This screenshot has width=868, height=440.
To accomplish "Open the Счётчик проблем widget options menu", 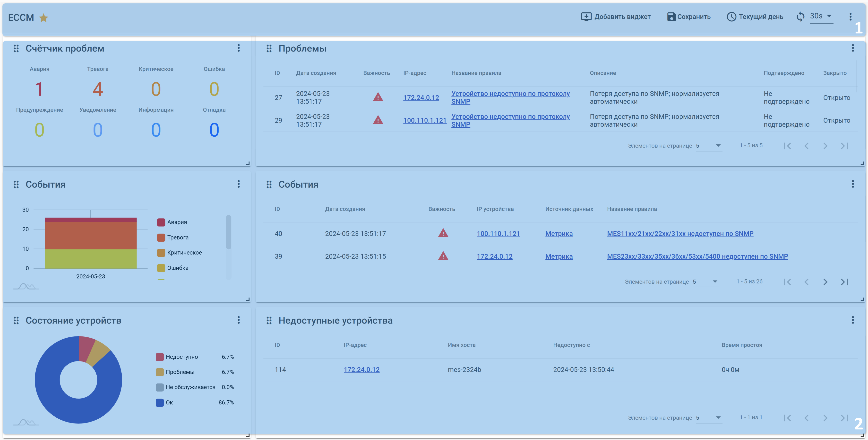I will 239,48.
